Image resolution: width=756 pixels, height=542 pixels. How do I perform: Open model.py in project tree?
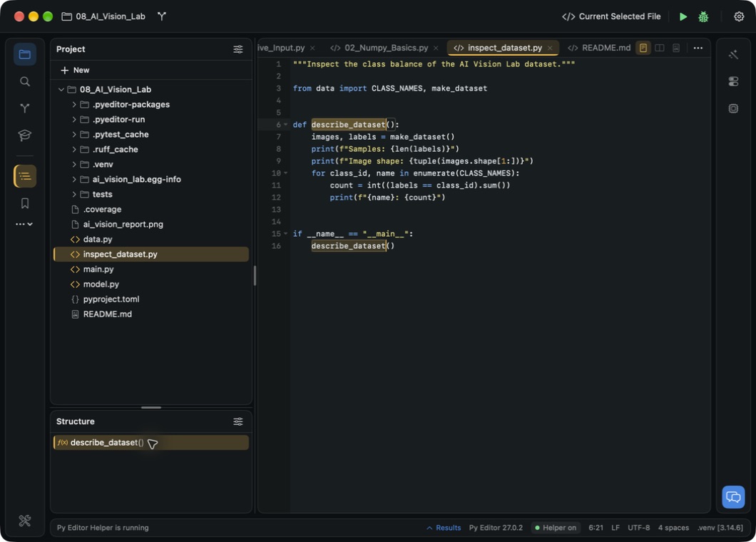[x=151, y=284]
